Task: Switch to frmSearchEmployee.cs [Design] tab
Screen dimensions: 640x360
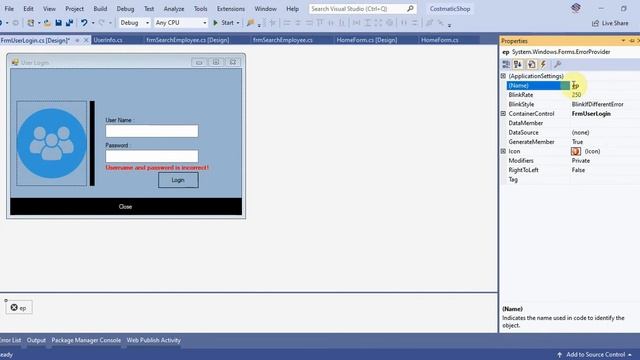Action: pos(188,40)
